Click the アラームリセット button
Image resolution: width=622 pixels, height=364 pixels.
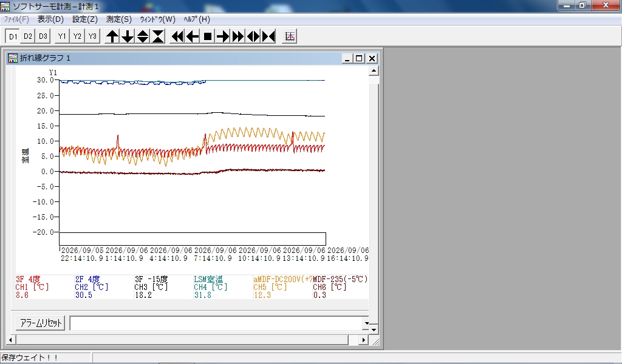click(41, 323)
